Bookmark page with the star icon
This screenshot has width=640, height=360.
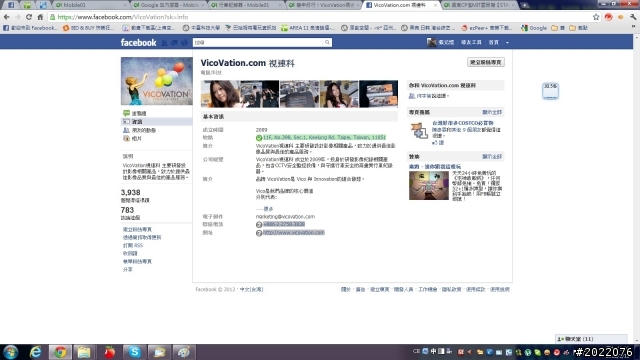click(596, 17)
